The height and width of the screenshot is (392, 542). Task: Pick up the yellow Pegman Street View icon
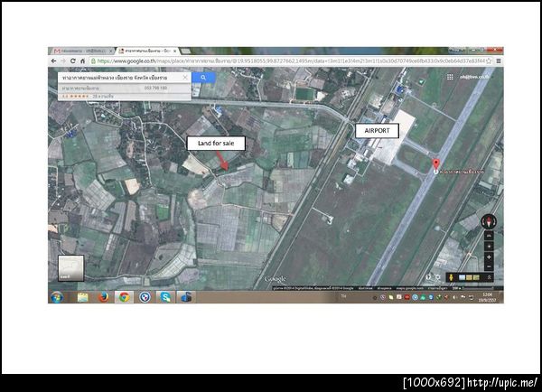pyautogui.click(x=451, y=277)
